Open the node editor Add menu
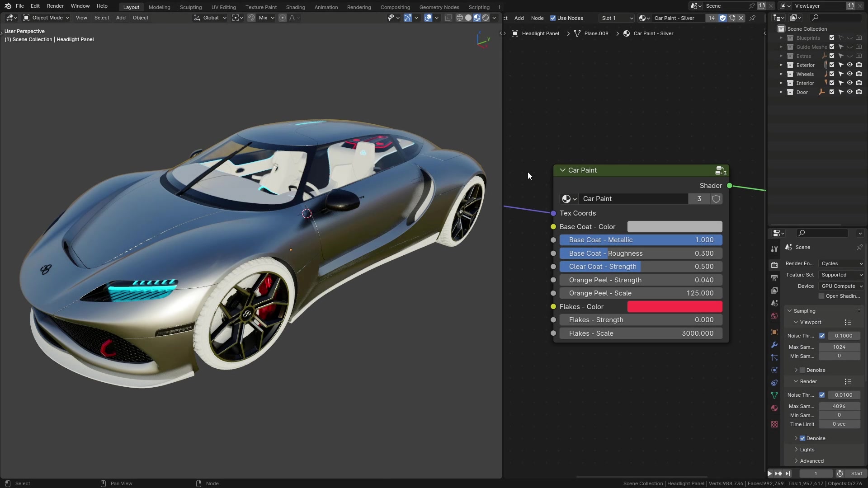The image size is (868, 488). 519,18
